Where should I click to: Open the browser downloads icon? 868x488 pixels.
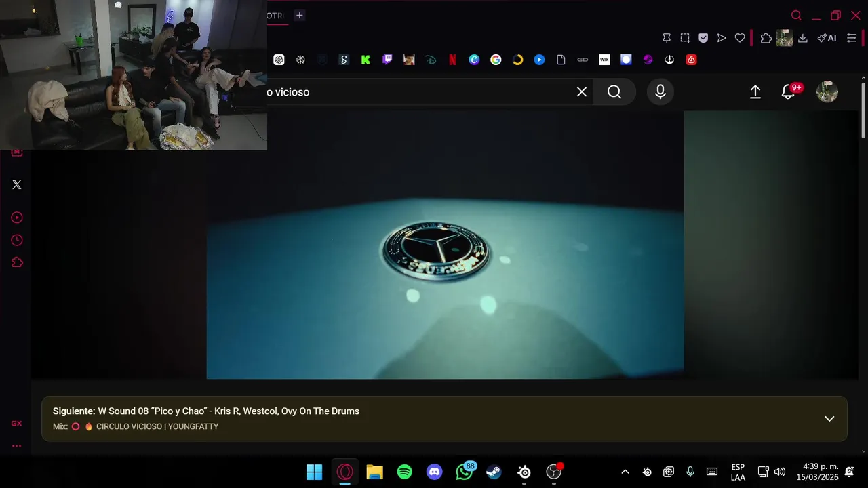tap(803, 38)
